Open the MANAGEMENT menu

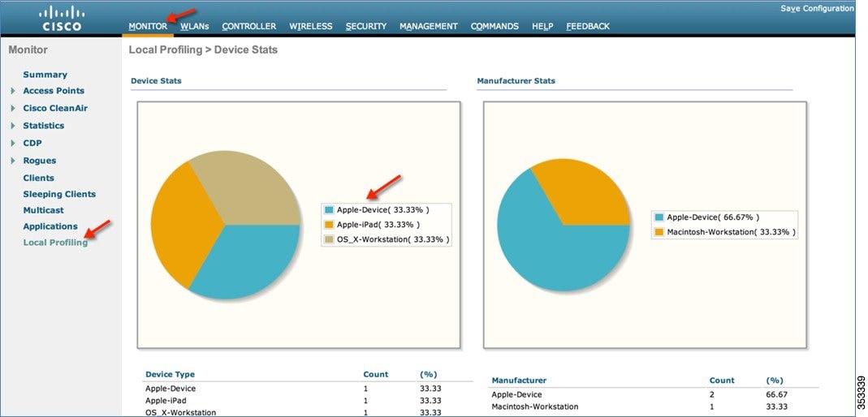pos(429,26)
